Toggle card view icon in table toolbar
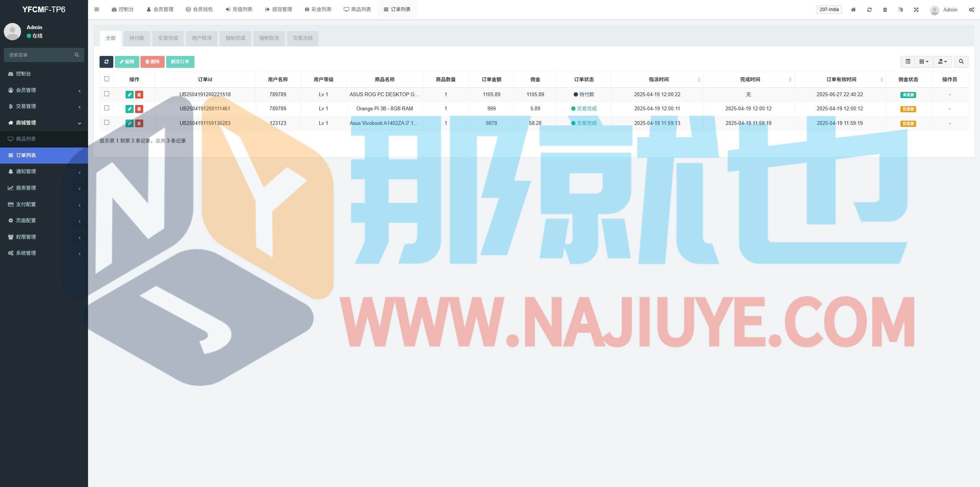 click(x=908, y=62)
